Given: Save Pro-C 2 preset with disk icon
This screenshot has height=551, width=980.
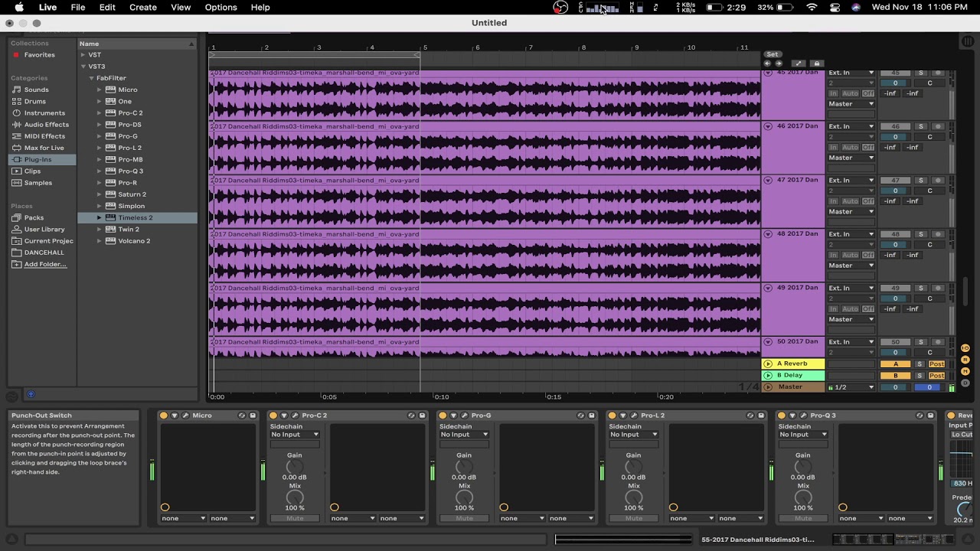Looking at the screenshot, I should click(422, 416).
